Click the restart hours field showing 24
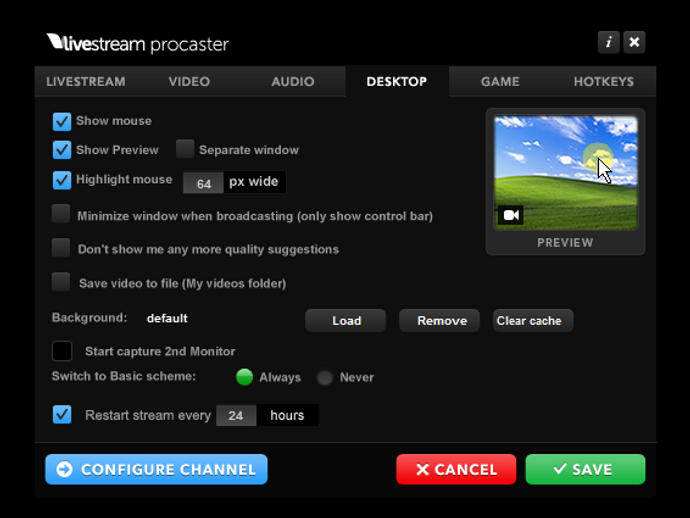This screenshot has width=690, height=518. click(236, 415)
